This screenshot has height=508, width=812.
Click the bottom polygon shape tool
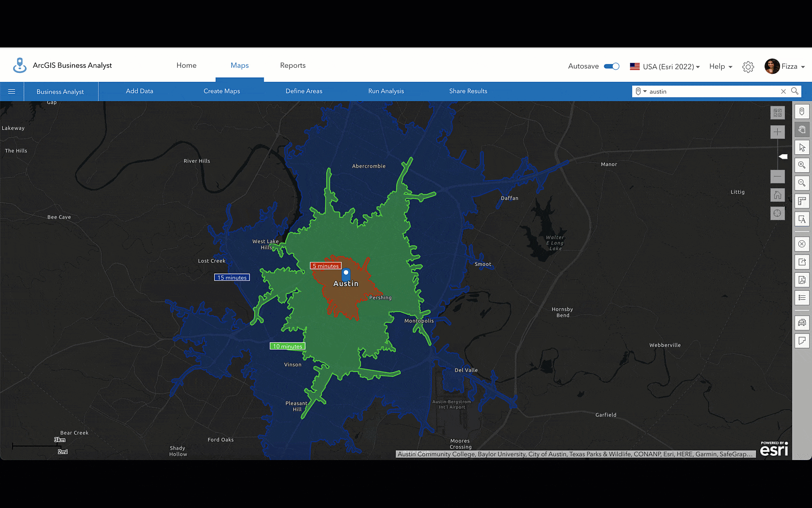click(802, 341)
